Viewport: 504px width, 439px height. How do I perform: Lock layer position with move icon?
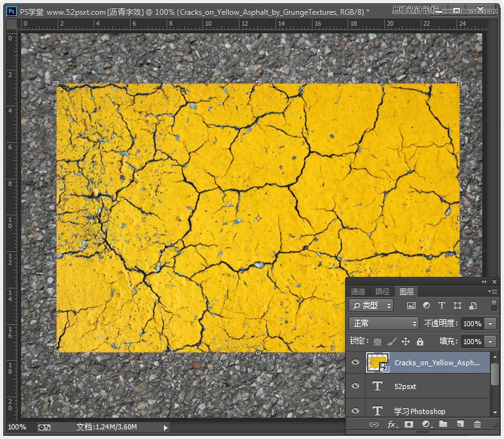(x=405, y=341)
